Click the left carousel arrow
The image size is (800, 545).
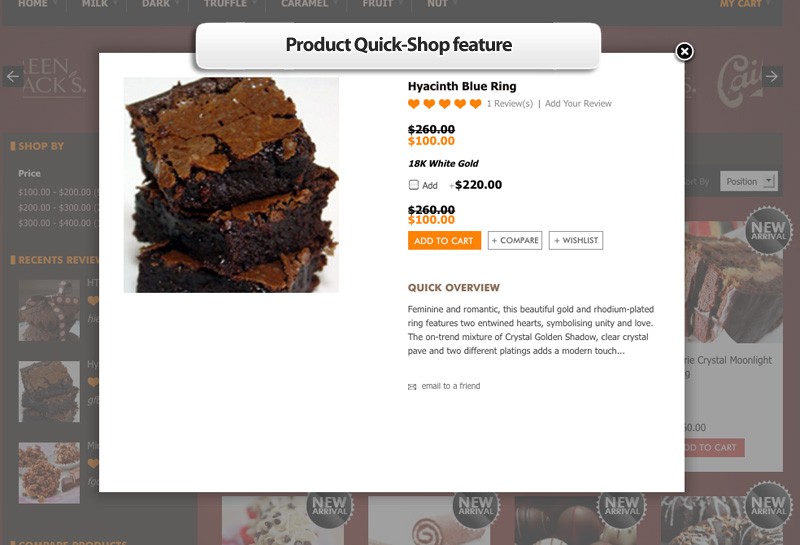point(13,77)
